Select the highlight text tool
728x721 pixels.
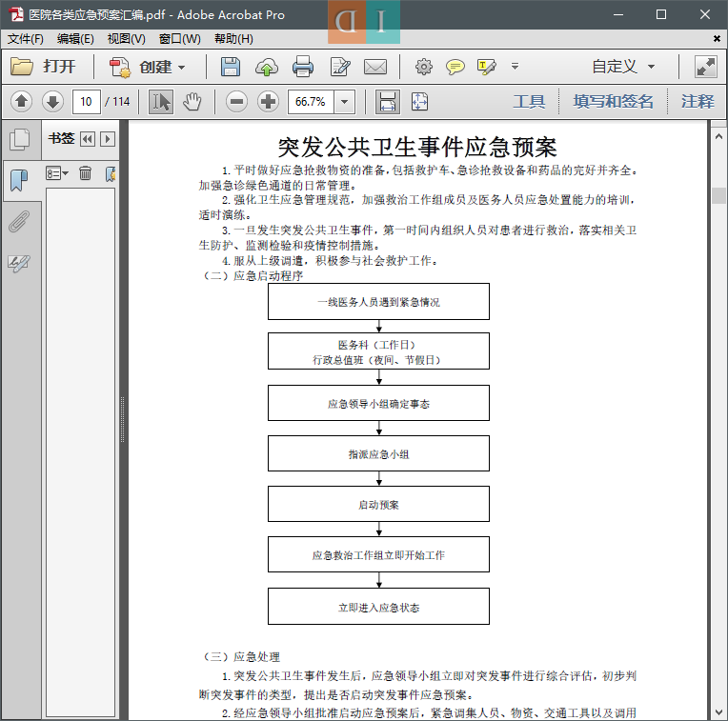pos(486,67)
